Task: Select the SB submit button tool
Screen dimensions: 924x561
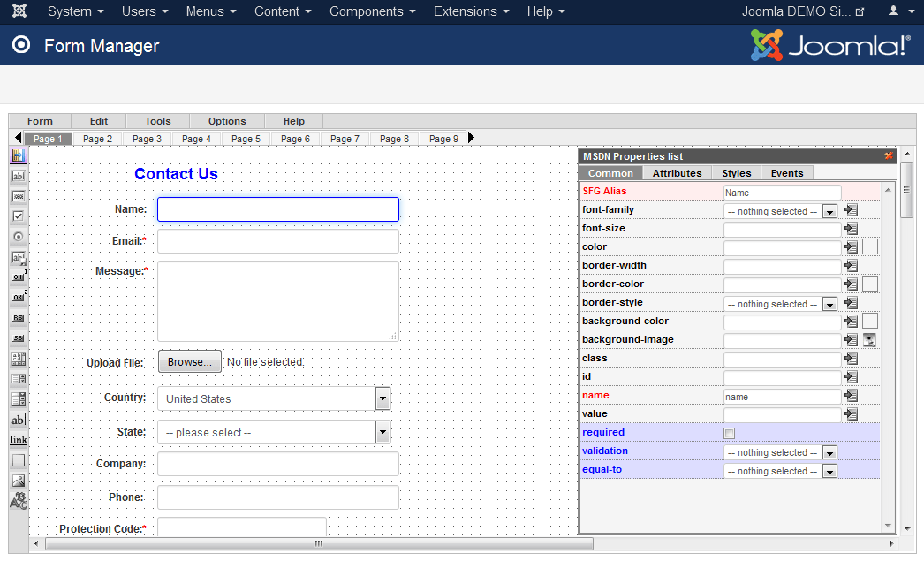Action: point(18,338)
